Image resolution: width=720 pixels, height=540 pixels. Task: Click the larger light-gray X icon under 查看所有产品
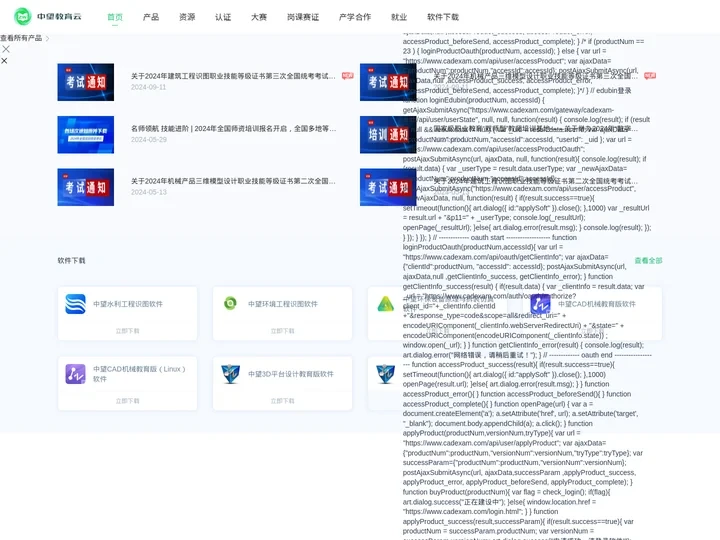(x=6, y=49)
